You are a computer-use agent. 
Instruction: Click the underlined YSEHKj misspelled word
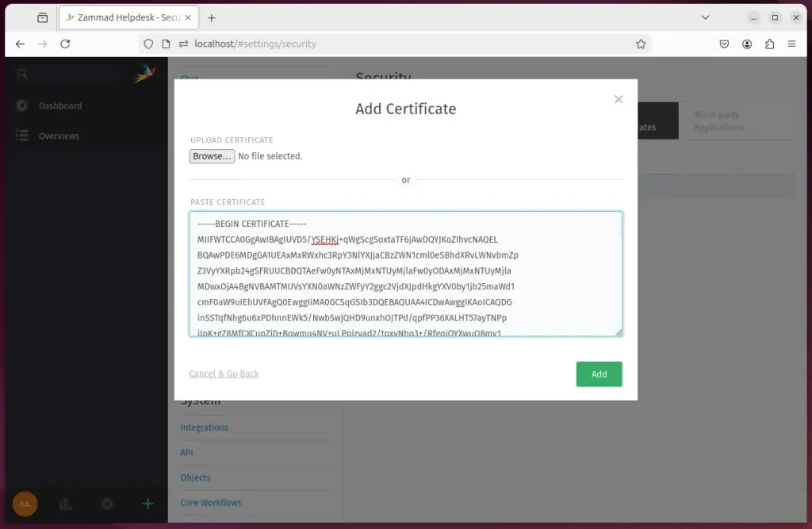324,240
